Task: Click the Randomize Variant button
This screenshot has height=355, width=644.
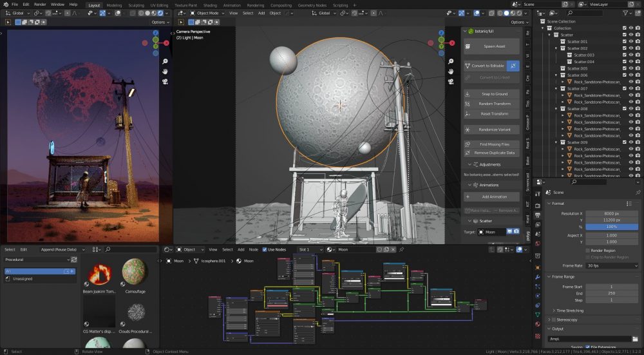Action: (491, 130)
